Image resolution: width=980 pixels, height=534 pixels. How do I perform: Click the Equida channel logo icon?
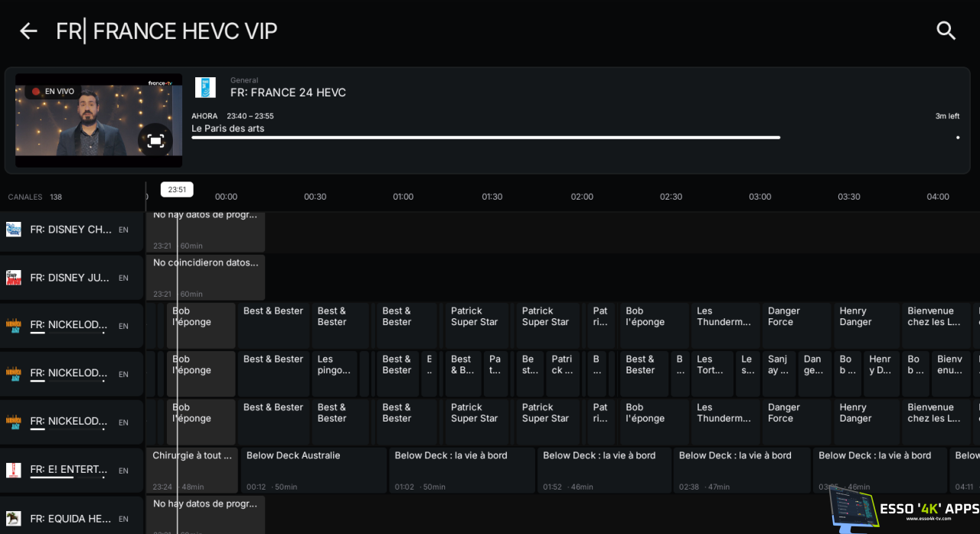[14, 519]
